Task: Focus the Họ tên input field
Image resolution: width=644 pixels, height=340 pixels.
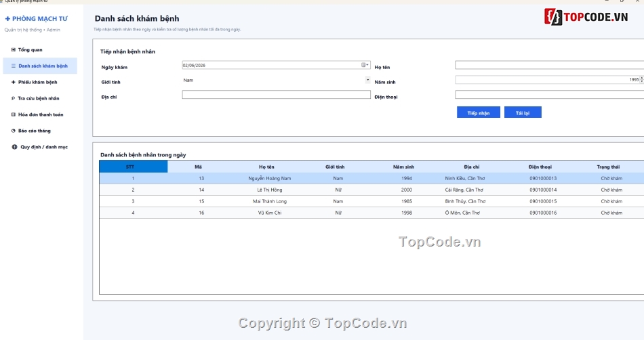Action: tap(550, 65)
